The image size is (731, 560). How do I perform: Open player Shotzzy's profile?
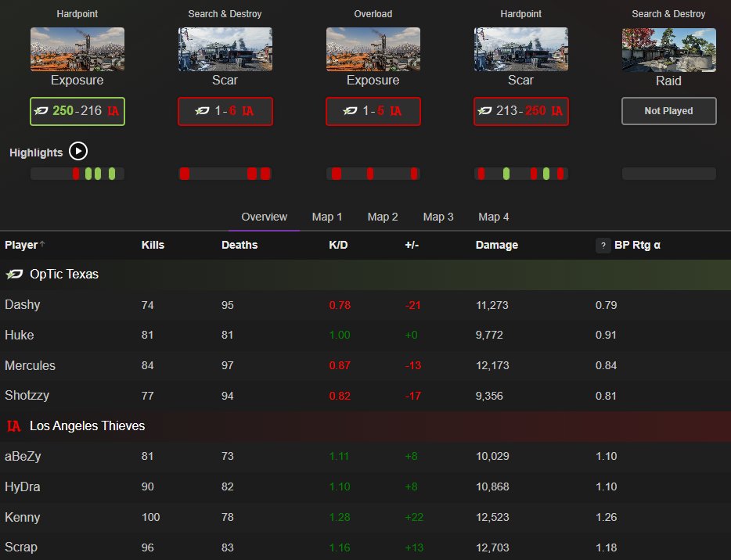[x=27, y=396]
